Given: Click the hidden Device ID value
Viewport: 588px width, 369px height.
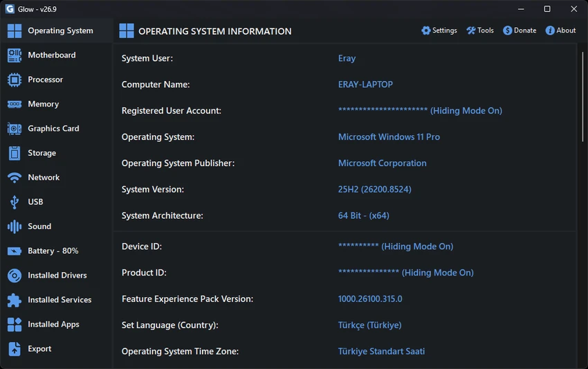Looking at the screenshot, I should [x=396, y=246].
